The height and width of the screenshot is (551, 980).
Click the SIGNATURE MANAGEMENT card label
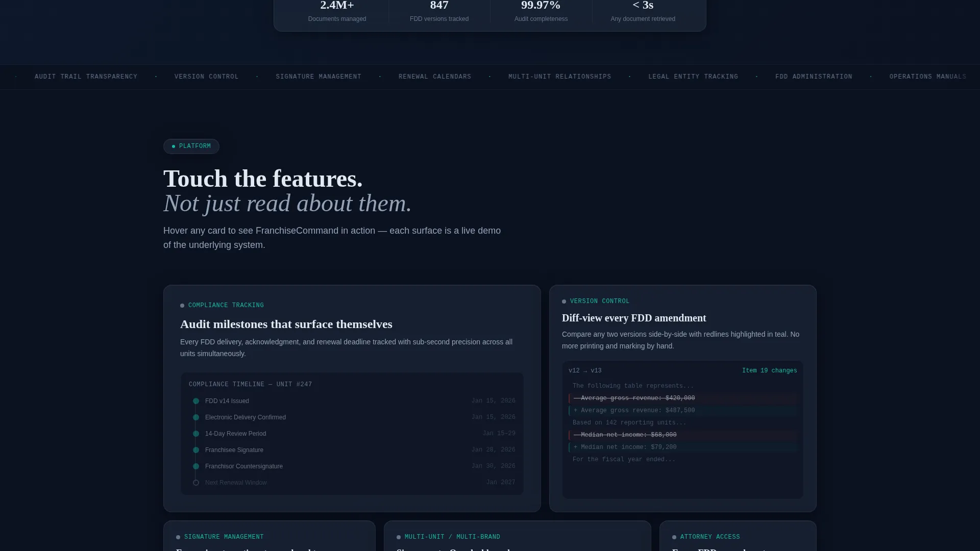[224, 537]
